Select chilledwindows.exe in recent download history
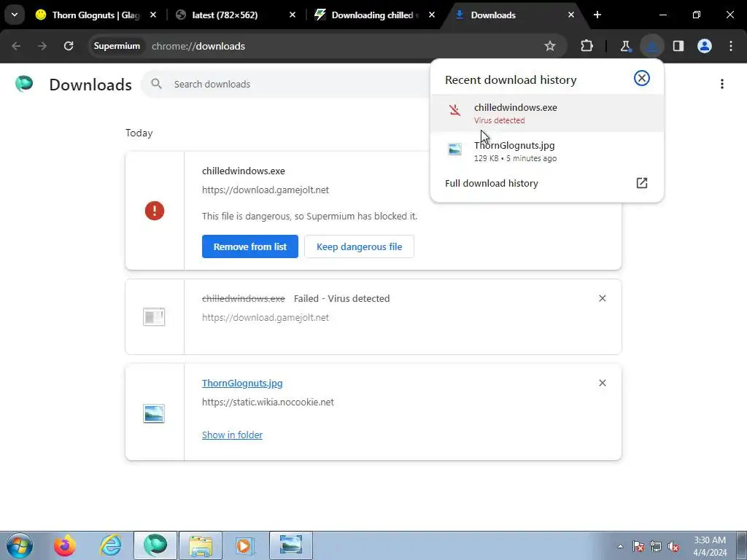This screenshot has height=560, width=747. pyautogui.click(x=547, y=113)
